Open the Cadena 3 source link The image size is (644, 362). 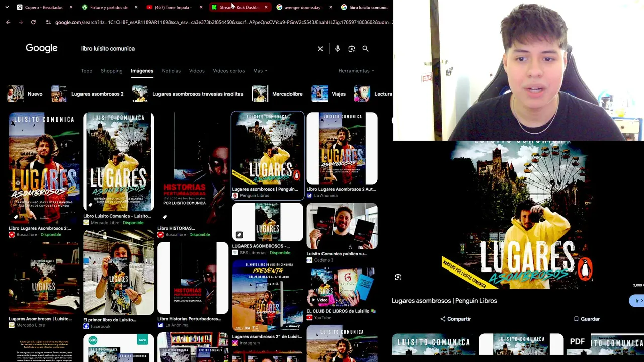319,260
